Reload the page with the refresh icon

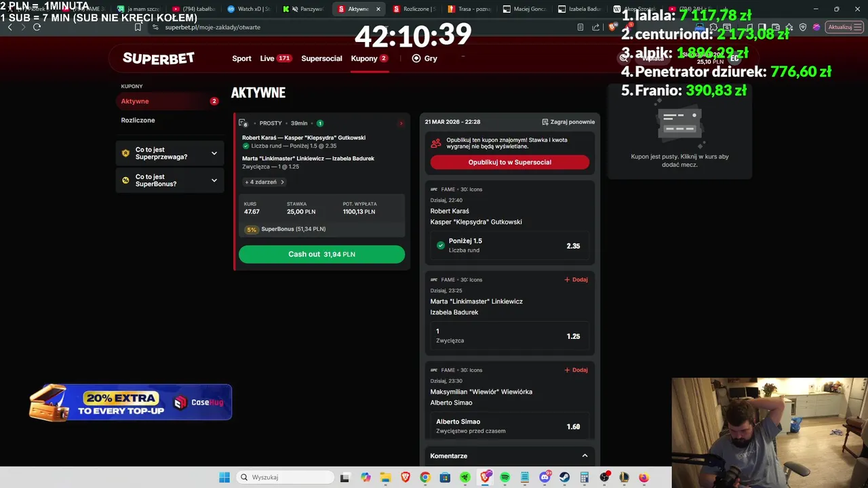37,27
